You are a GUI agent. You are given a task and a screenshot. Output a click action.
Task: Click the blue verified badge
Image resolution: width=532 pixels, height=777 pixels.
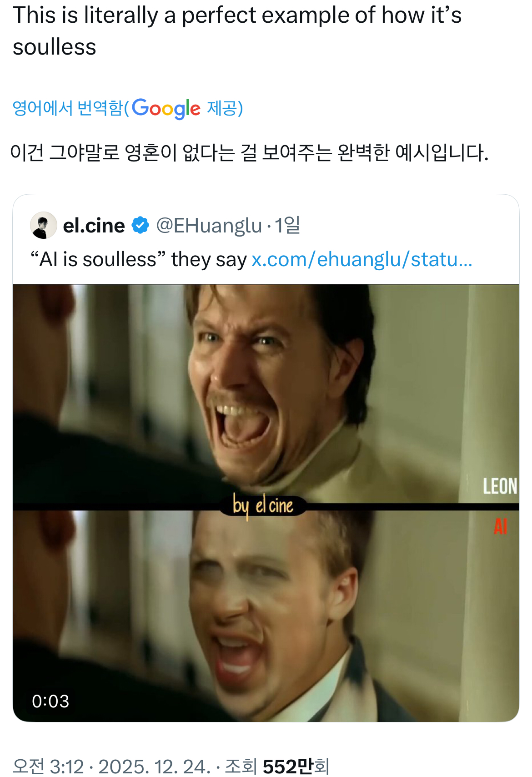click(x=140, y=225)
